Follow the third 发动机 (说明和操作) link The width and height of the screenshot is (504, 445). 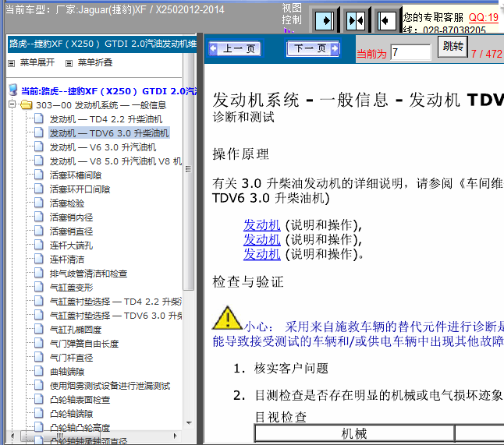click(261, 254)
